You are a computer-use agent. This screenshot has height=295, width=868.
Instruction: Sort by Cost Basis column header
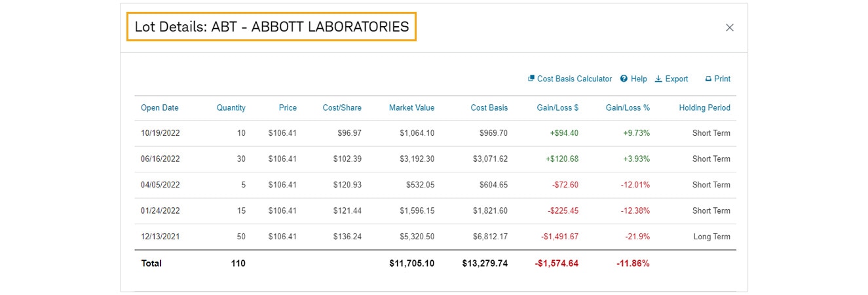(x=489, y=108)
